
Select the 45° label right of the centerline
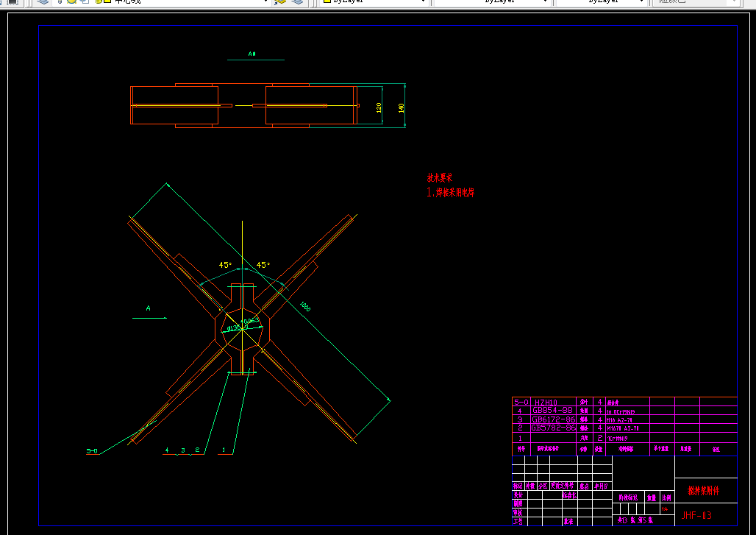tap(263, 265)
